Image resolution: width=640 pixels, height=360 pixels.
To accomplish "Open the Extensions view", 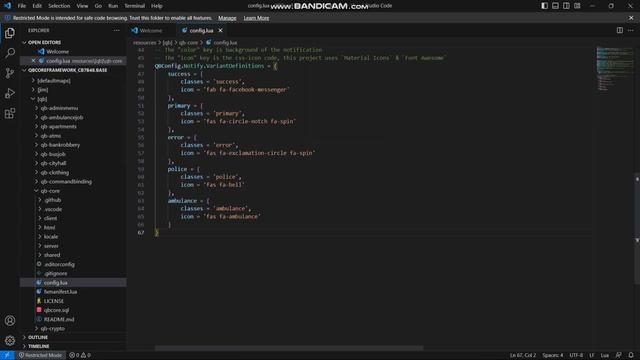I will [10, 113].
